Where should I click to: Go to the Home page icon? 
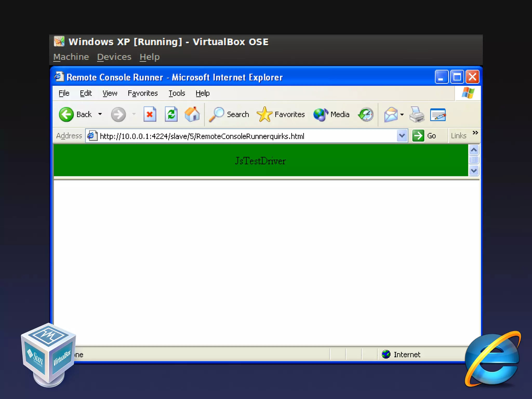click(192, 114)
